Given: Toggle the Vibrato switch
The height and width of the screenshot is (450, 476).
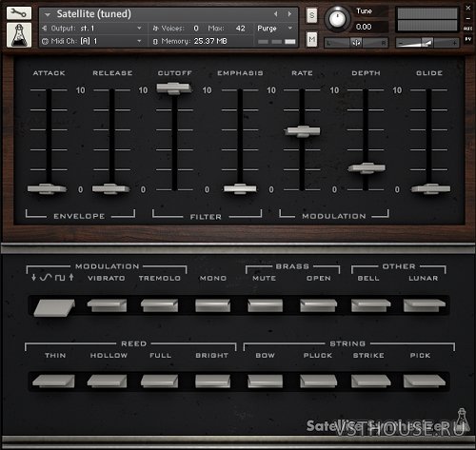Looking at the screenshot, I should 107,306.
